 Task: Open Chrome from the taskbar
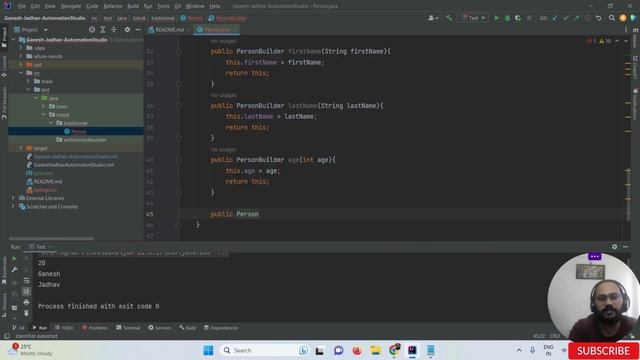click(x=394, y=350)
